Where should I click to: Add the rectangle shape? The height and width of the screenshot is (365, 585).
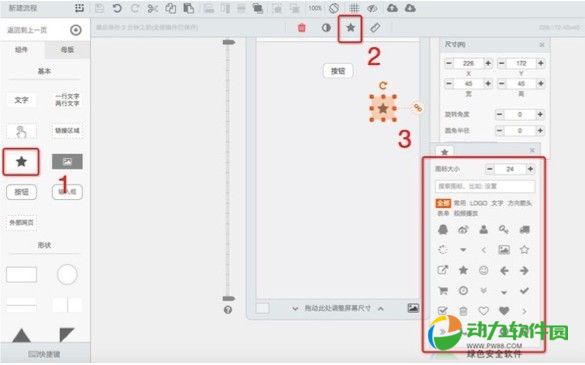coord(21,274)
